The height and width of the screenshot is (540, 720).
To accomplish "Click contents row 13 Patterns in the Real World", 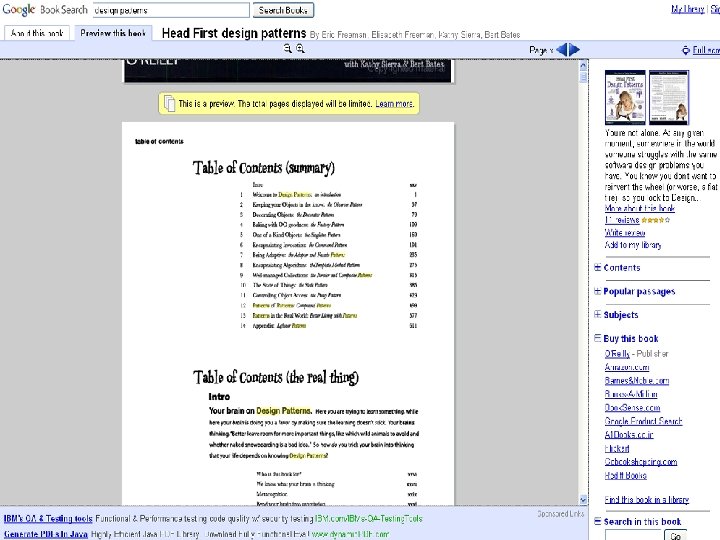I will (328, 315).
